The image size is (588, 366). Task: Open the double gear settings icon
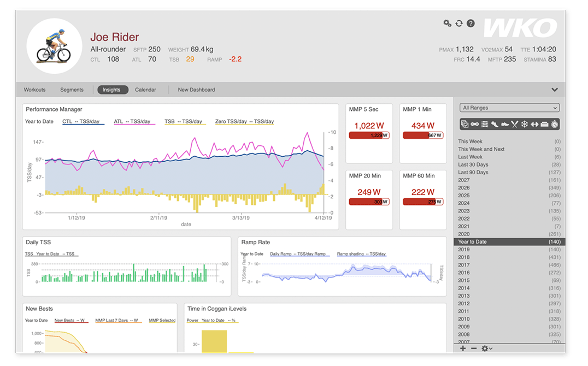point(448,23)
